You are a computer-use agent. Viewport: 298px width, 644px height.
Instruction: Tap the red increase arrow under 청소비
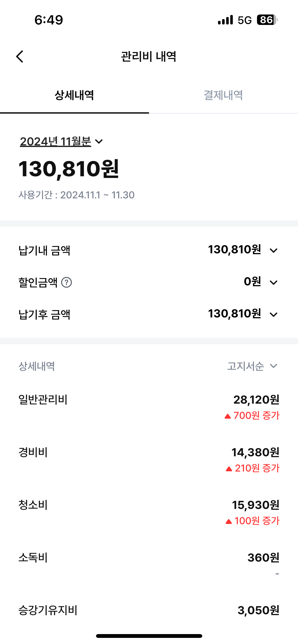pos(229,521)
